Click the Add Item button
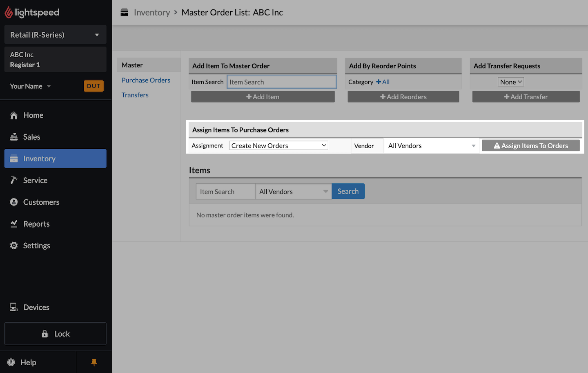Image resolution: width=588 pixels, height=373 pixels. (263, 97)
